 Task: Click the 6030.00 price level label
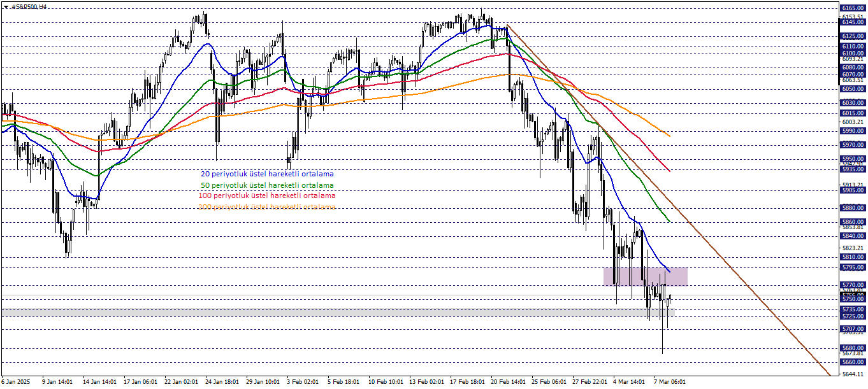click(852, 103)
